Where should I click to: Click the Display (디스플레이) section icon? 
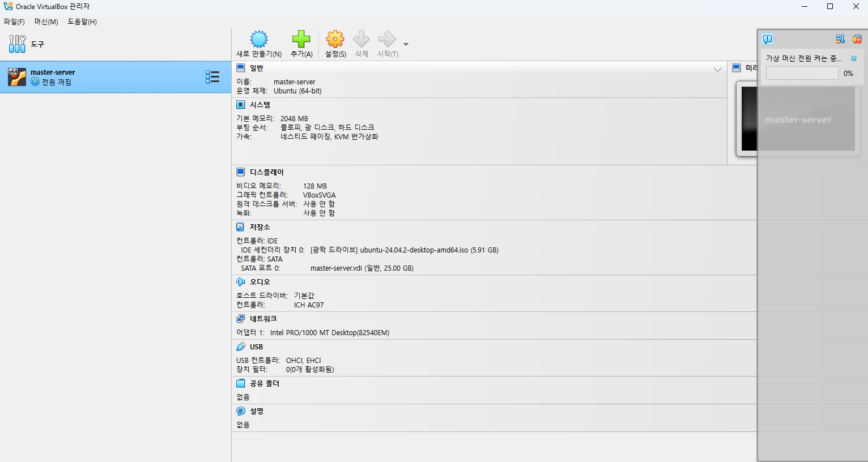coord(241,172)
